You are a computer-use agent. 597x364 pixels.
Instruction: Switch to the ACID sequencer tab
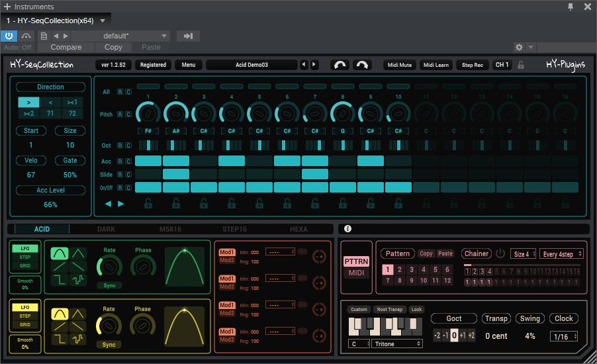[42, 229]
